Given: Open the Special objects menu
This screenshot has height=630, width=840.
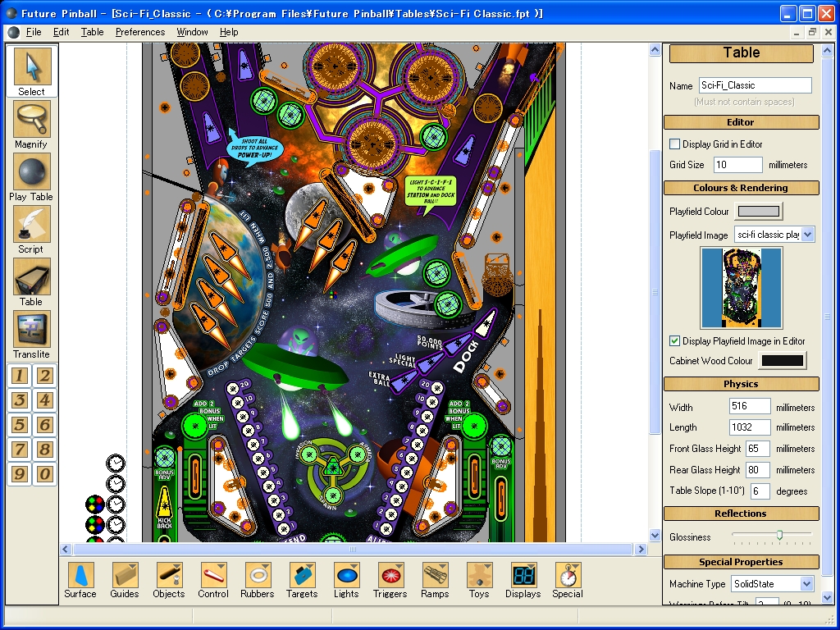Looking at the screenshot, I should pos(568,580).
